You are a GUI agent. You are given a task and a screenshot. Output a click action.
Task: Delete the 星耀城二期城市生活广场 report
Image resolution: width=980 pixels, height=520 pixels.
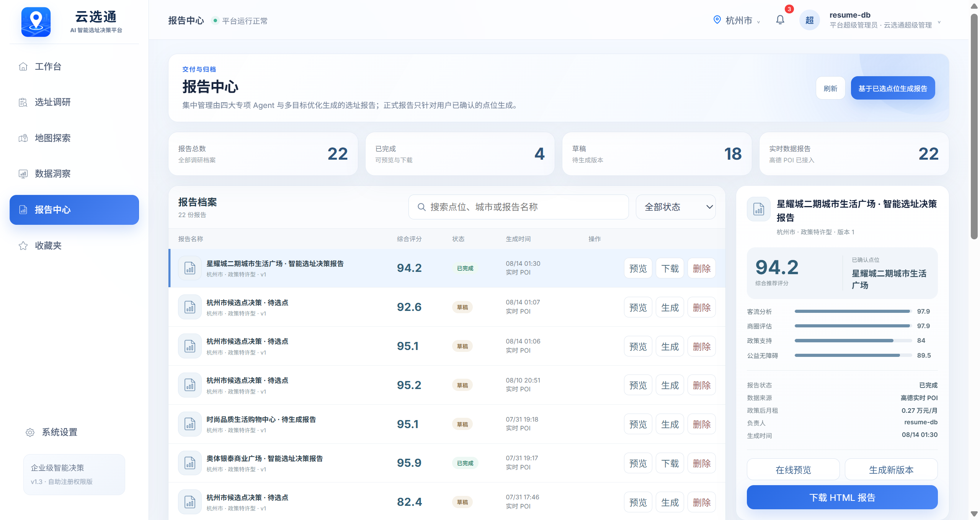702,268
